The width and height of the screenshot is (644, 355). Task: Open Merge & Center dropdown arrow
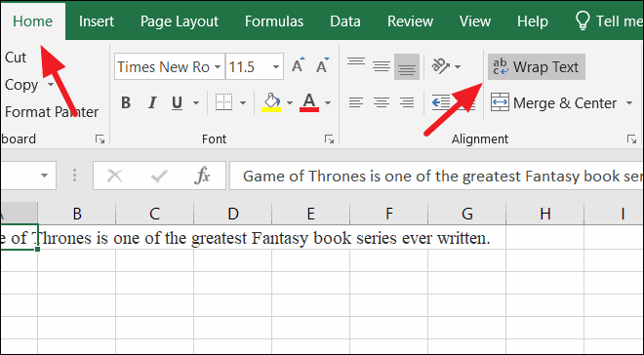coord(629,102)
